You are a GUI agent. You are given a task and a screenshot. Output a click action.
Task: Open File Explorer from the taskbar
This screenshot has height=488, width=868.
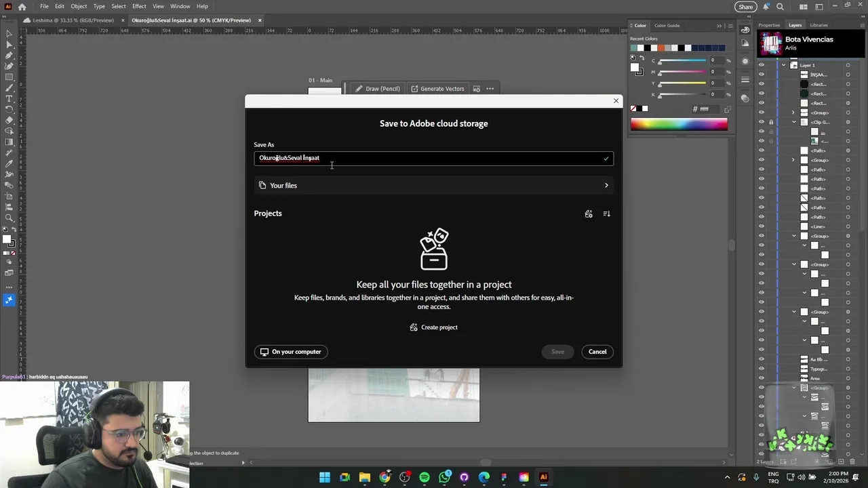365,477
